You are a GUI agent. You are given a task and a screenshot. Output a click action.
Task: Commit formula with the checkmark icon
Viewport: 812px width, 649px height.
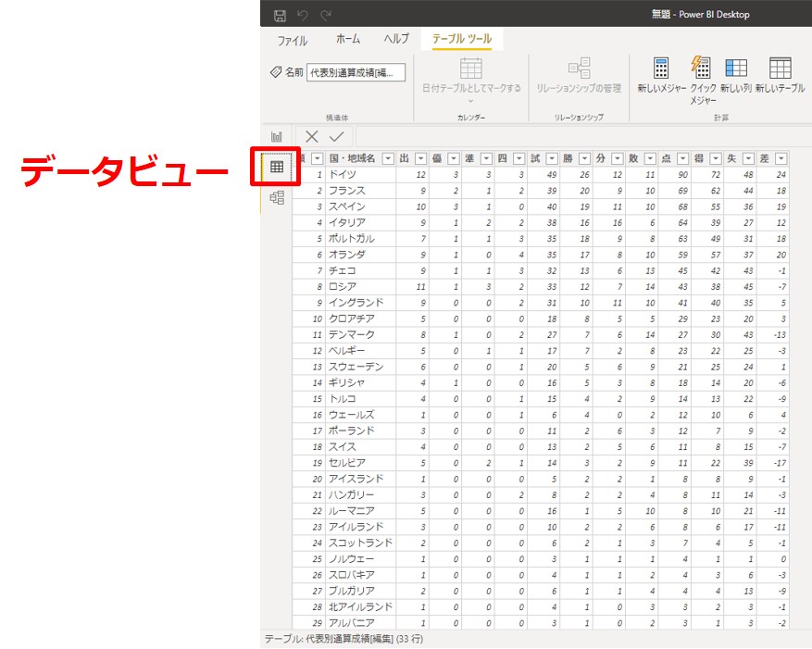[x=336, y=136]
